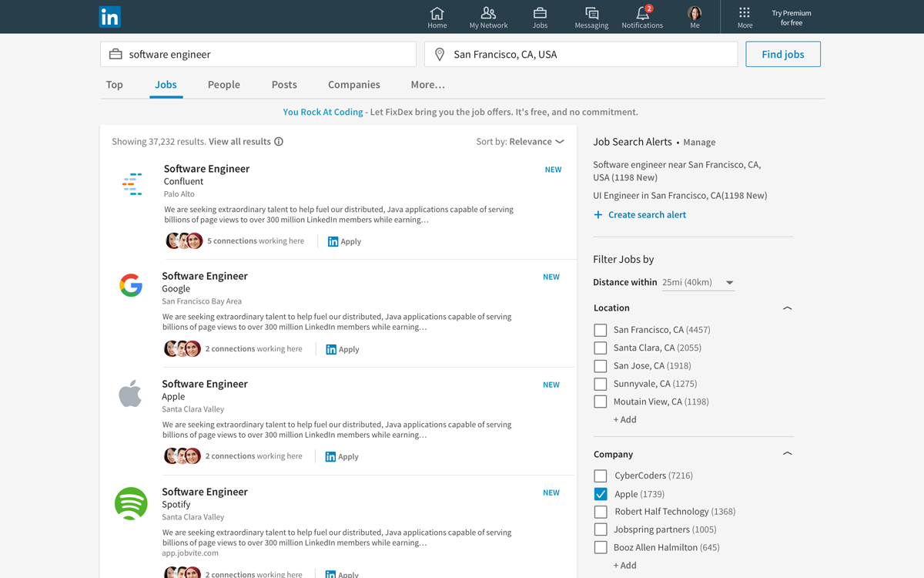Image resolution: width=924 pixels, height=578 pixels.
Task: Click connection avatars on Apple job
Action: pos(182,456)
